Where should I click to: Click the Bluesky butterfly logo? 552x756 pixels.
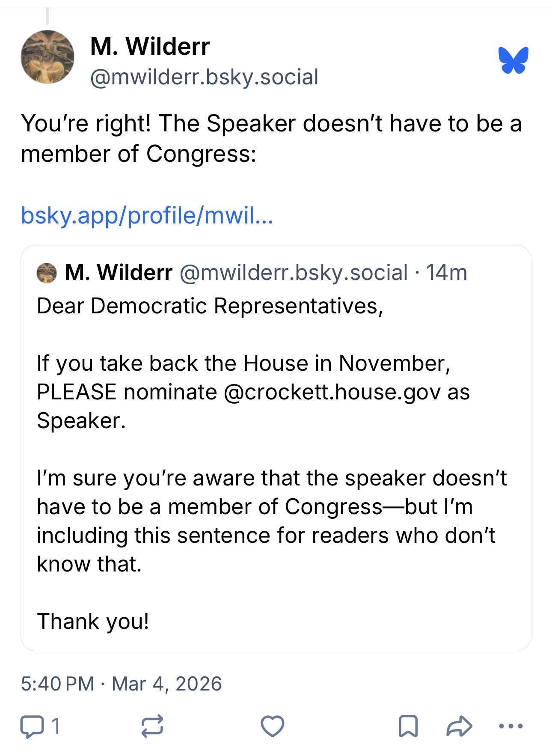513,60
